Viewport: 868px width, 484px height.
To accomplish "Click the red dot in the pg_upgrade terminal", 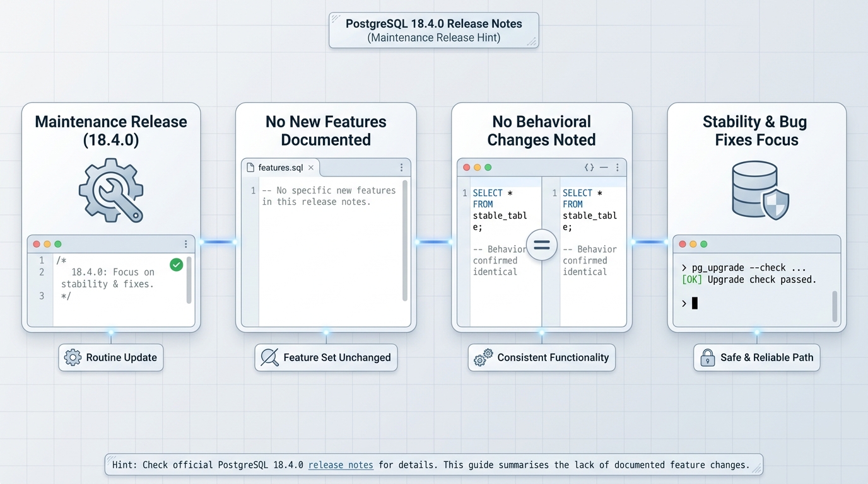I will tap(683, 244).
